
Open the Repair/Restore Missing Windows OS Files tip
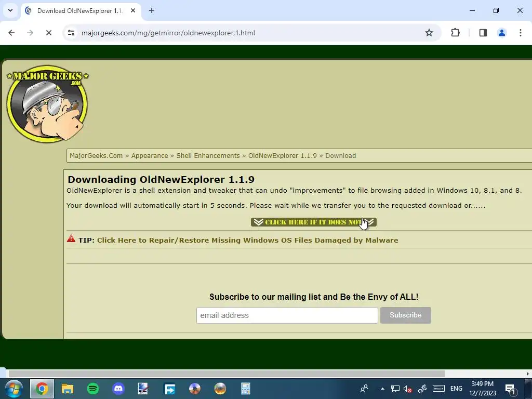coord(248,240)
